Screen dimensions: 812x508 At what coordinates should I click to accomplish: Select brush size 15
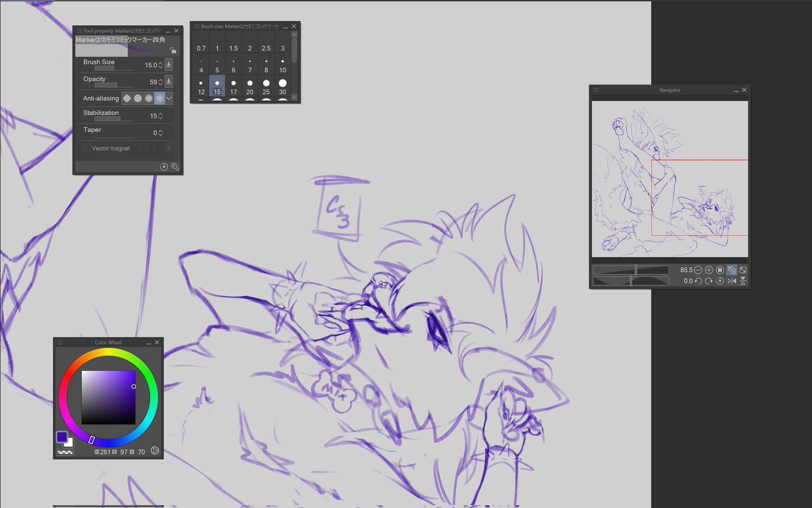coord(217,87)
